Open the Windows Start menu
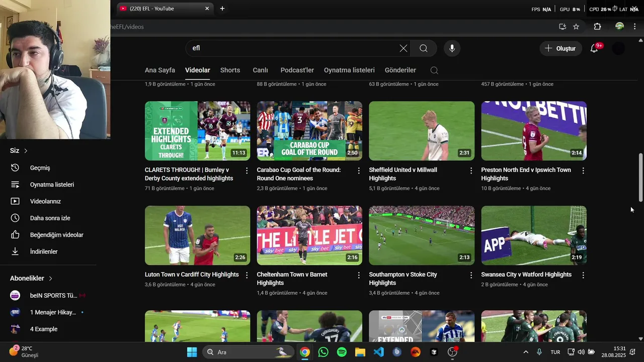 click(x=192, y=352)
